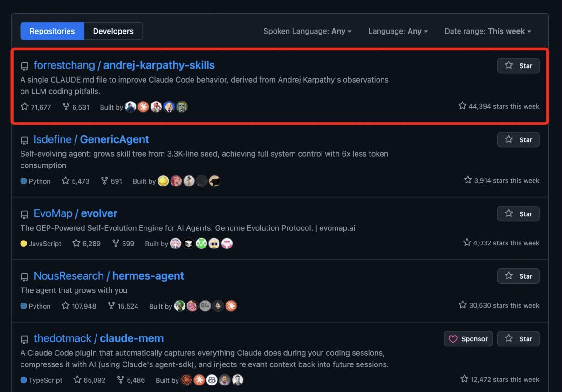Open the Language: Any filter dropdown
The height and width of the screenshot is (392, 562).
click(398, 31)
